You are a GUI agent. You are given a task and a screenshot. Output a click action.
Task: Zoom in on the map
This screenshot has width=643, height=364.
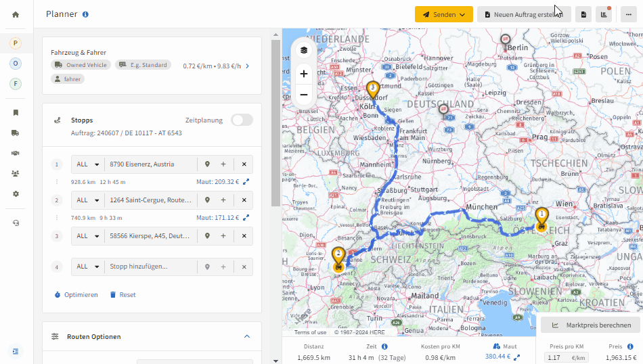pos(304,74)
